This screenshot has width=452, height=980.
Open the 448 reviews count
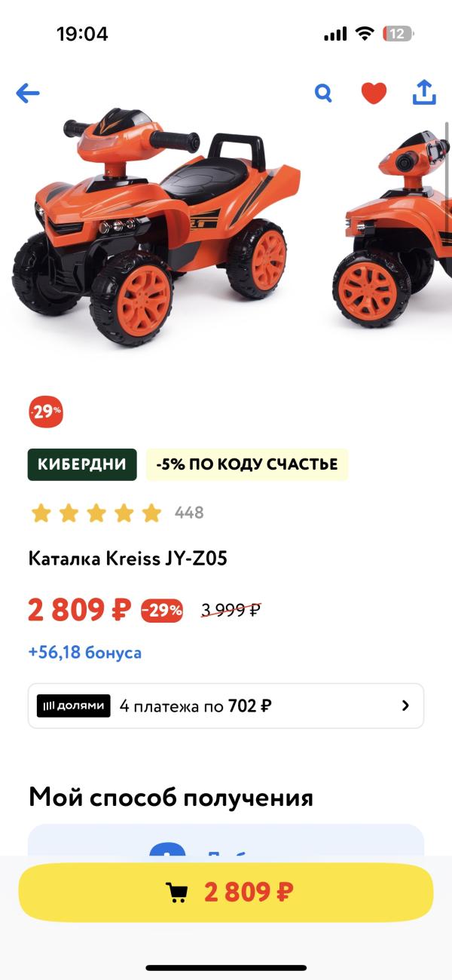(x=189, y=513)
